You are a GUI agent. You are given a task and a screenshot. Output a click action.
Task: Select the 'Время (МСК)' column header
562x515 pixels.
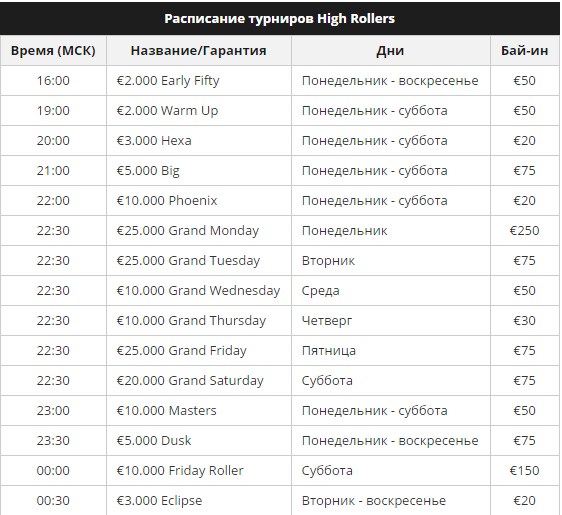(x=53, y=51)
